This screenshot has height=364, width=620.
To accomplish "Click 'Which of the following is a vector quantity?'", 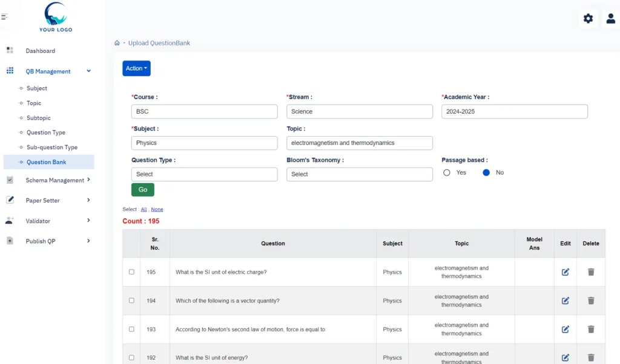I will pos(228,301).
